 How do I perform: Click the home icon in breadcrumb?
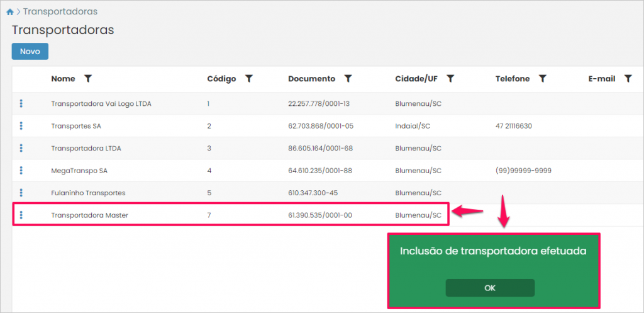pyautogui.click(x=10, y=12)
